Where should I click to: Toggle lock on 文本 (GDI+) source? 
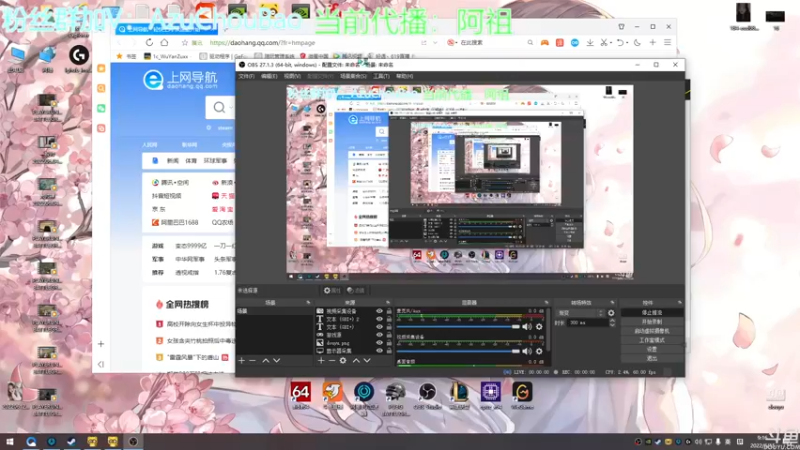[x=389, y=327]
